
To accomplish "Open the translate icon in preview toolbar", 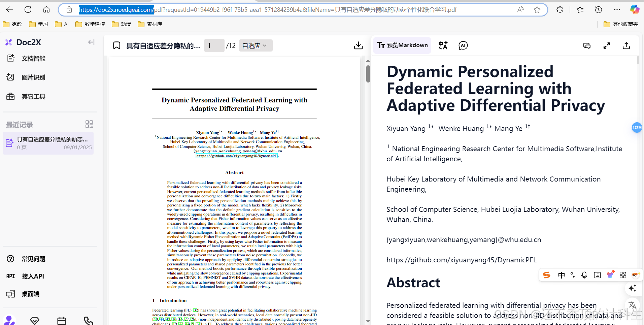I will click(443, 45).
